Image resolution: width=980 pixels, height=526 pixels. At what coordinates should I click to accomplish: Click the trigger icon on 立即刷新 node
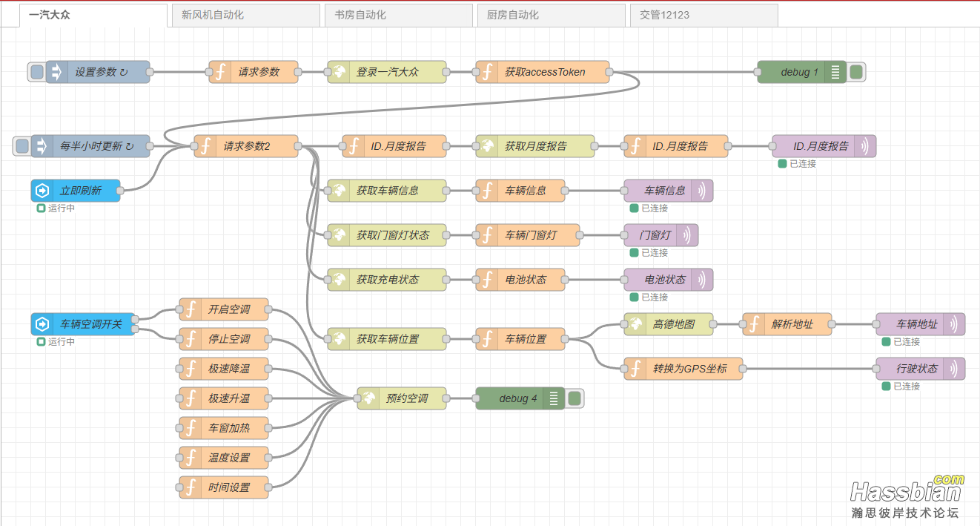[x=42, y=191]
